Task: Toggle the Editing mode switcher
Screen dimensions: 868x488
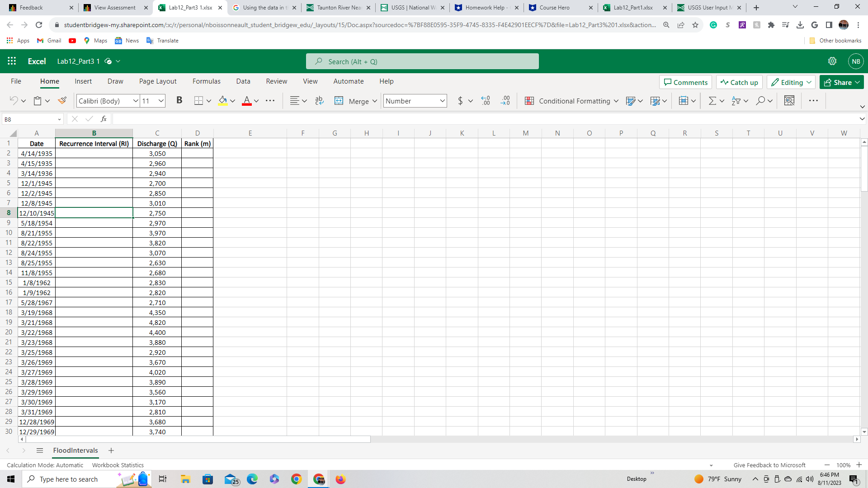Action: click(791, 82)
